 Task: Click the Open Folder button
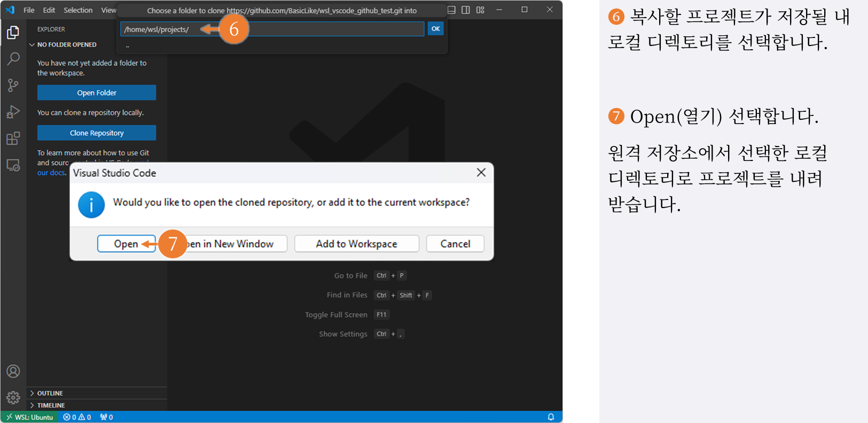(x=97, y=93)
